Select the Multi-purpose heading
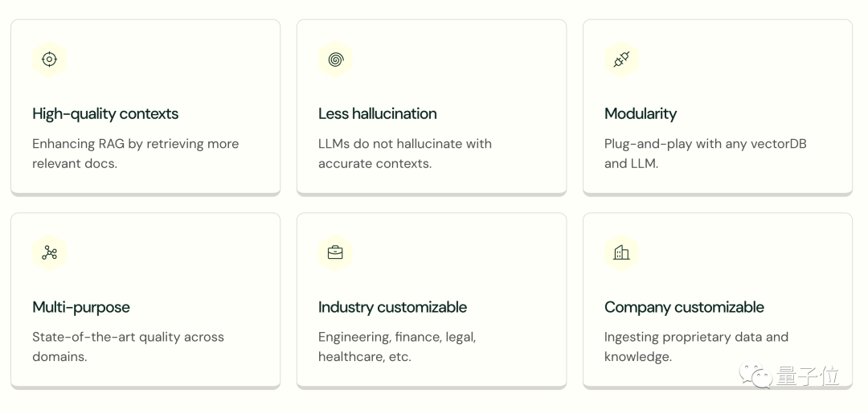The image size is (868, 414). (x=81, y=307)
